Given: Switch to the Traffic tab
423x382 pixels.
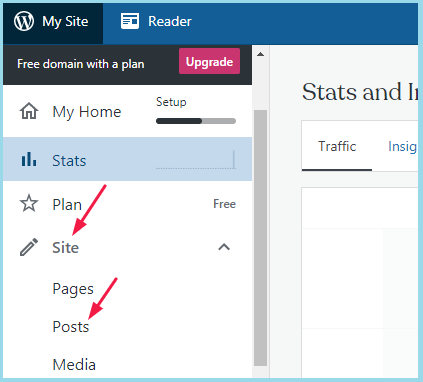Looking at the screenshot, I should tap(337, 146).
